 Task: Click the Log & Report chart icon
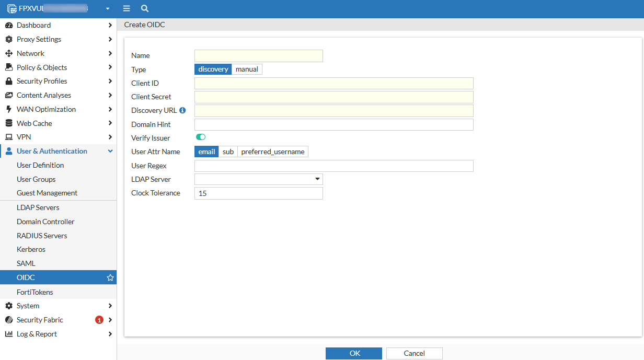pos(9,334)
